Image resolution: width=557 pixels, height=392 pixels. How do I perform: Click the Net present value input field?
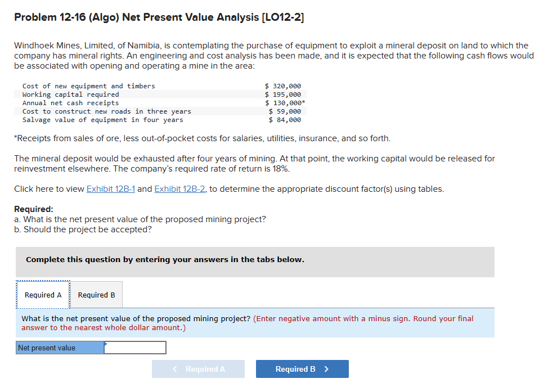tap(134, 347)
